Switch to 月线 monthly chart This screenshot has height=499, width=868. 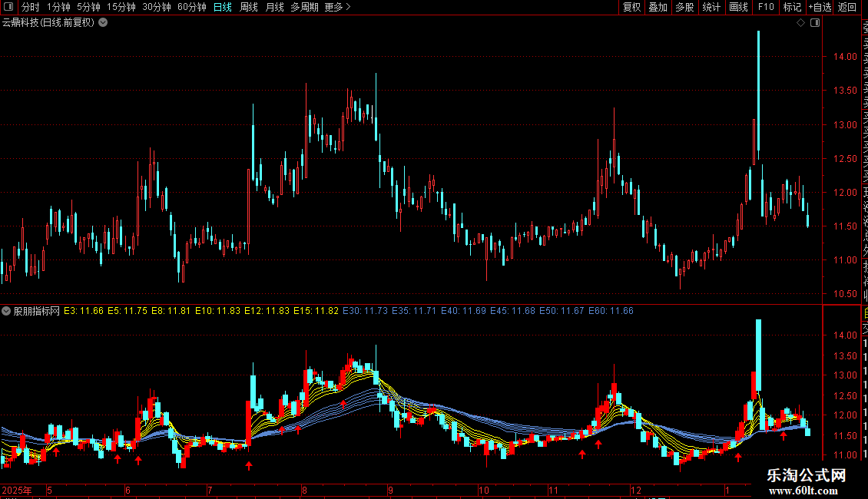click(274, 7)
